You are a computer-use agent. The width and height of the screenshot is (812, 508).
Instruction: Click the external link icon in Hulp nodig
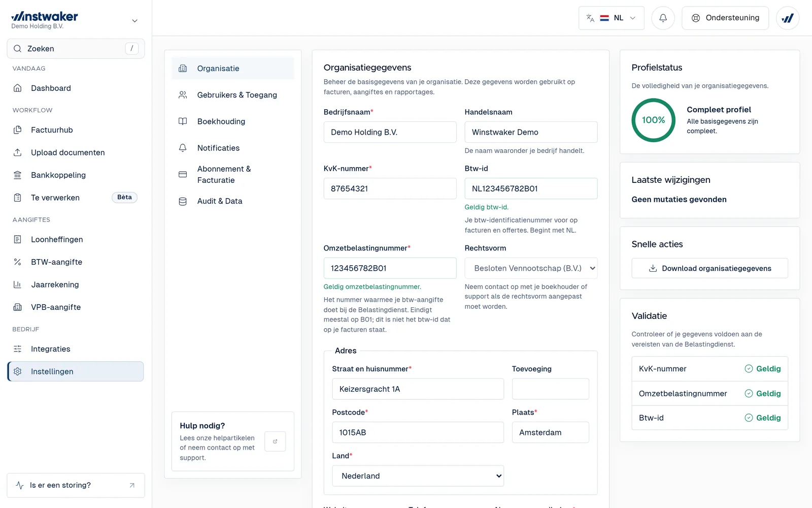coord(275,441)
